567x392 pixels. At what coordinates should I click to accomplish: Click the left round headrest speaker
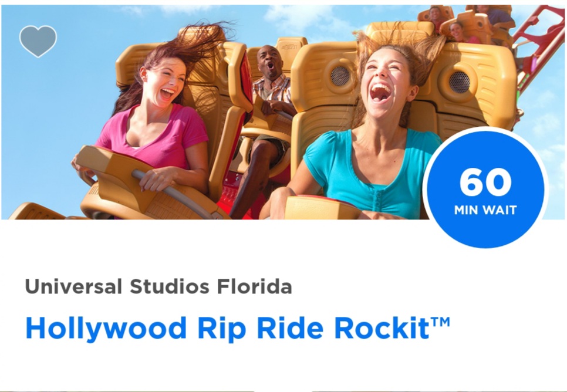[340, 76]
